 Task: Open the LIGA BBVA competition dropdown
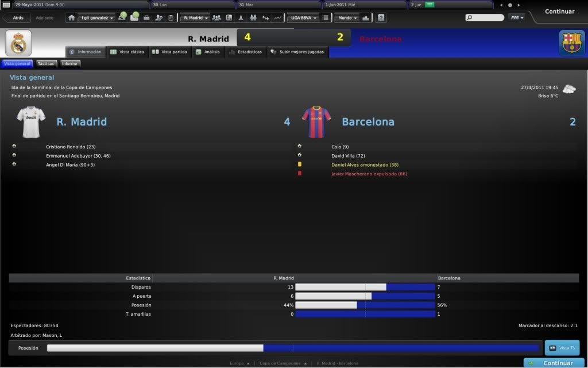tap(303, 18)
